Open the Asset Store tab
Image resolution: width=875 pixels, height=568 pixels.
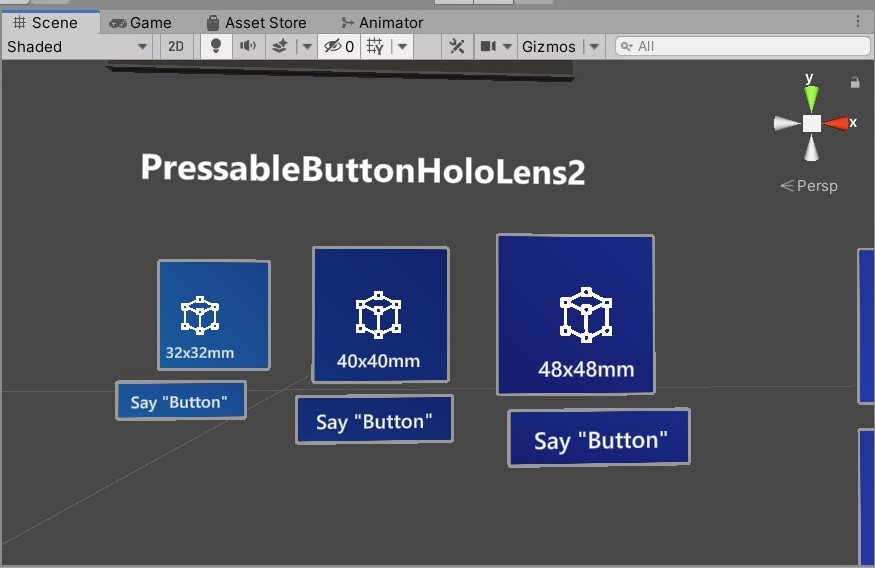[x=256, y=23]
